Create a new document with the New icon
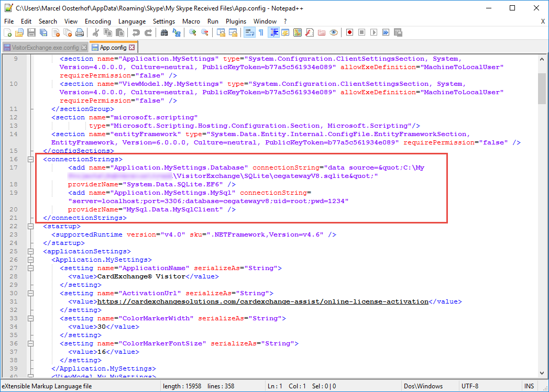This screenshot has width=549, height=392. 8,33
